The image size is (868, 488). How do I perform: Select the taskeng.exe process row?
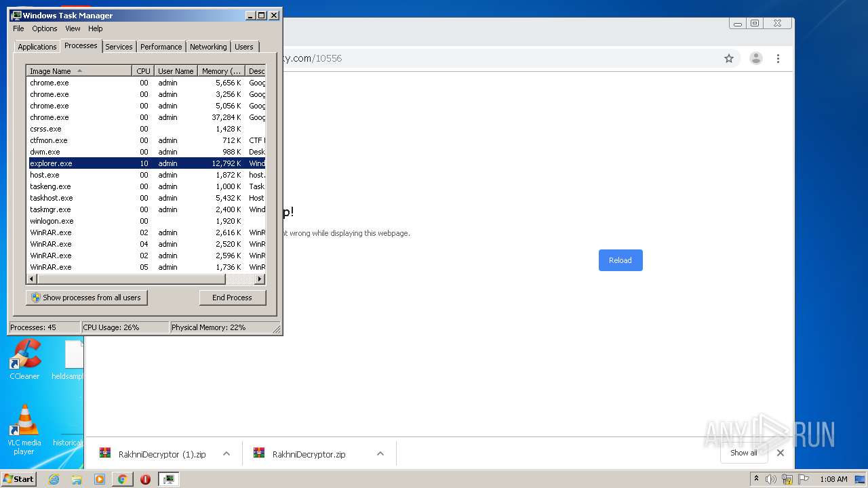[146, 186]
